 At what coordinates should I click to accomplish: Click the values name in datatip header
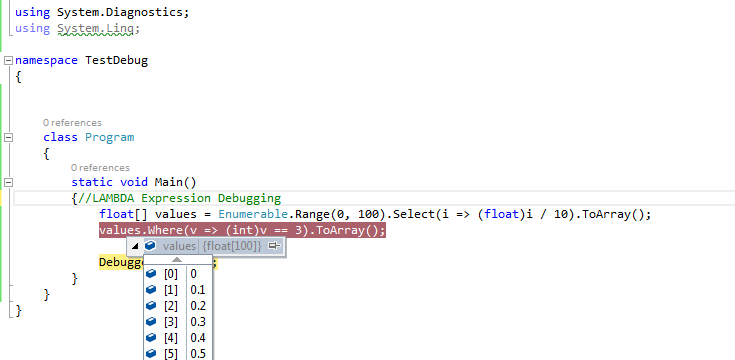179,246
